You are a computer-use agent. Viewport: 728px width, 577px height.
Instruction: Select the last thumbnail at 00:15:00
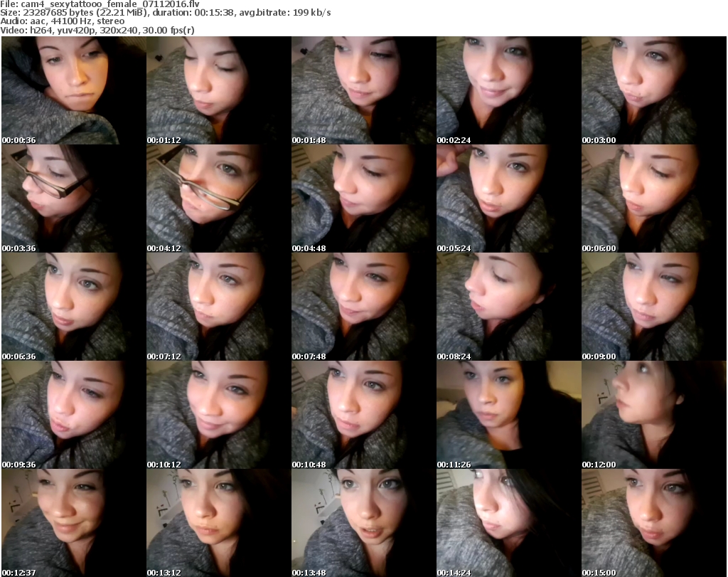(653, 523)
